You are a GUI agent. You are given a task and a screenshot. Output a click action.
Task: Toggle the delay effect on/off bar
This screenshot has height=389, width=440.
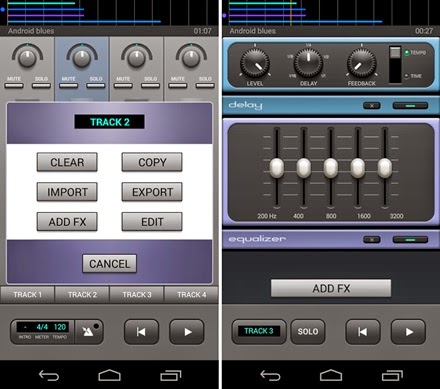point(410,106)
